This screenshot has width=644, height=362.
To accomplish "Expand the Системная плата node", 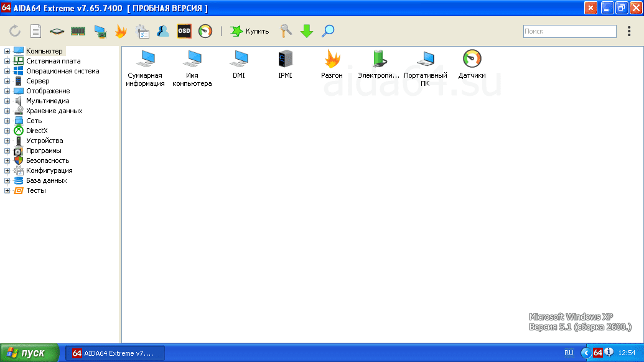I will click(7, 61).
